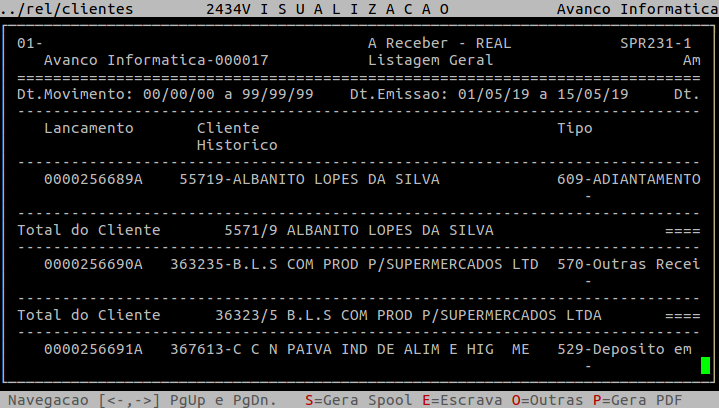This screenshot has height=408, width=719.
Task: Click the Tipo column header
Action: pos(574,128)
